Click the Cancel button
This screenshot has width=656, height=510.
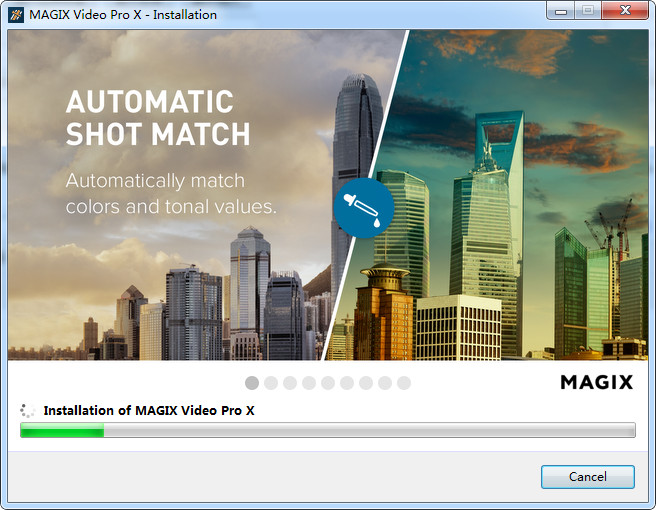[x=587, y=477]
